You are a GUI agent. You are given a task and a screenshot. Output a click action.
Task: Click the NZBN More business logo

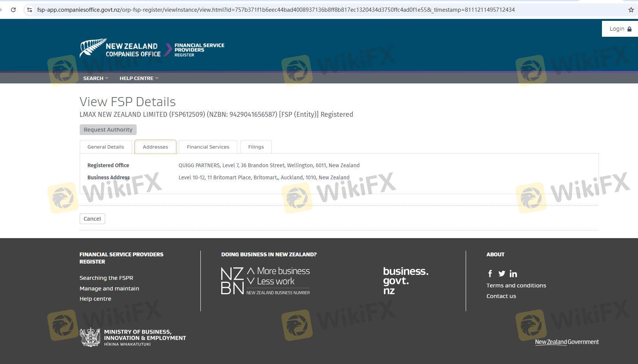[x=265, y=281]
